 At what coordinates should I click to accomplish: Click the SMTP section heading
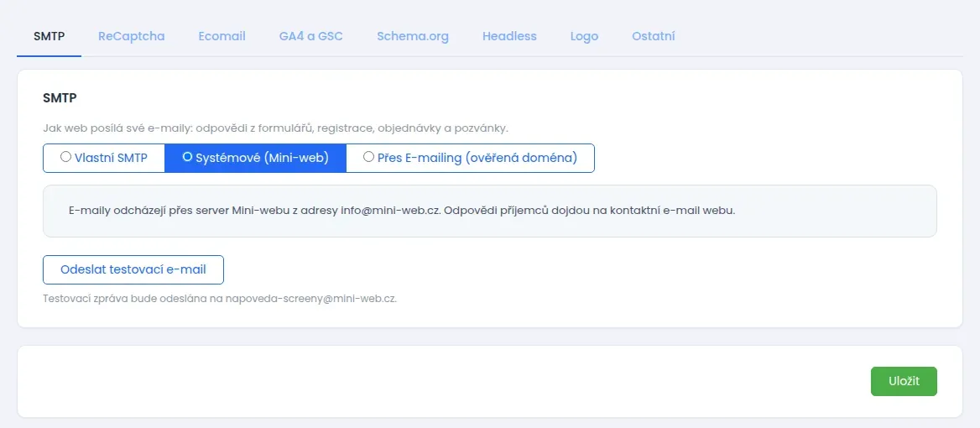coord(60,97)
